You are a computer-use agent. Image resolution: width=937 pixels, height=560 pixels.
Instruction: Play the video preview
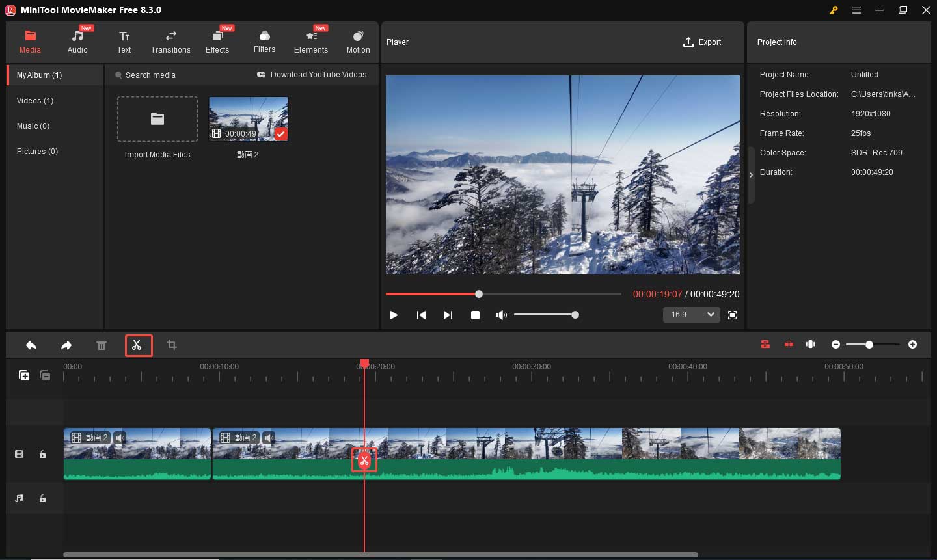click(x=394, y=315)
